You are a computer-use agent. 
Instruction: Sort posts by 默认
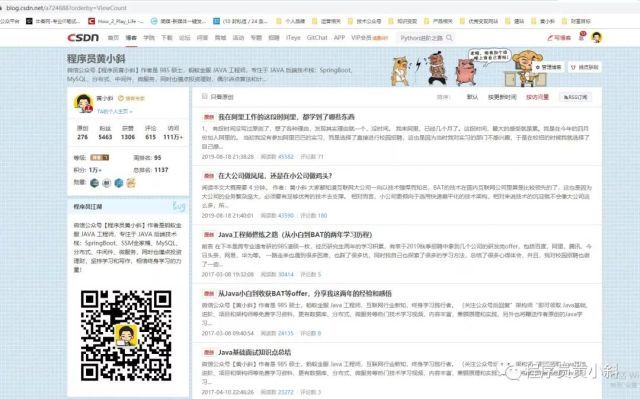click(x=472, y=97)
